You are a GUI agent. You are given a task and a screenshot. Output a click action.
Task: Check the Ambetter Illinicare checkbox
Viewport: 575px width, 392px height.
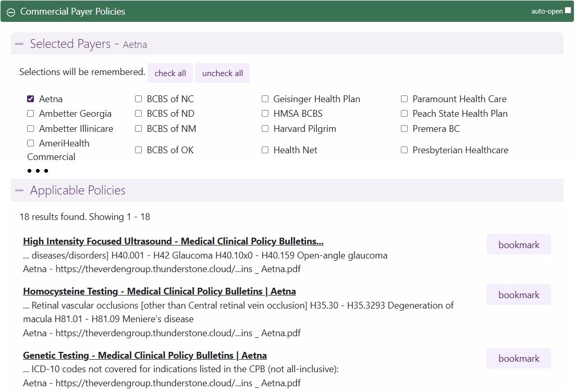click(x=30, y=128)
